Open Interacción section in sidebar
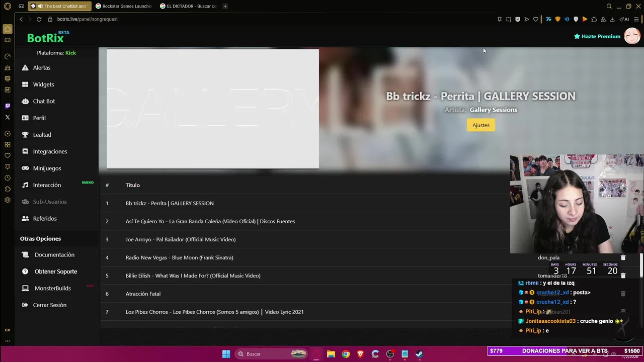Screen dimensions: 644x362 coord(47,185)
